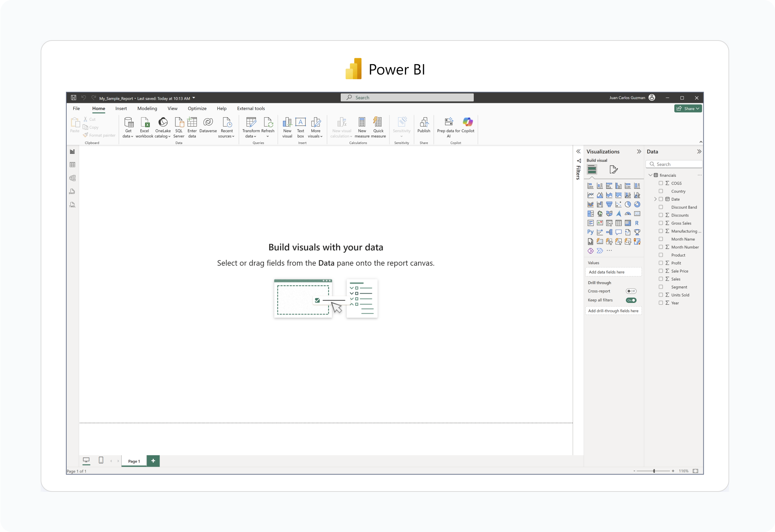Switch to Table view in left sidebar
The image size is (775, 532).
pyautogui.click(x=72, y=165)
